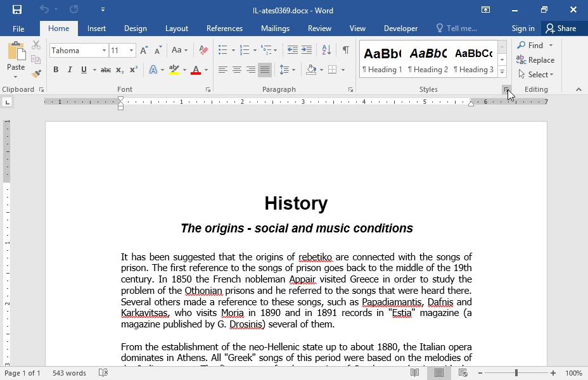Activate the Format Painter brush
588x380 pixels.
coord(36,73)
